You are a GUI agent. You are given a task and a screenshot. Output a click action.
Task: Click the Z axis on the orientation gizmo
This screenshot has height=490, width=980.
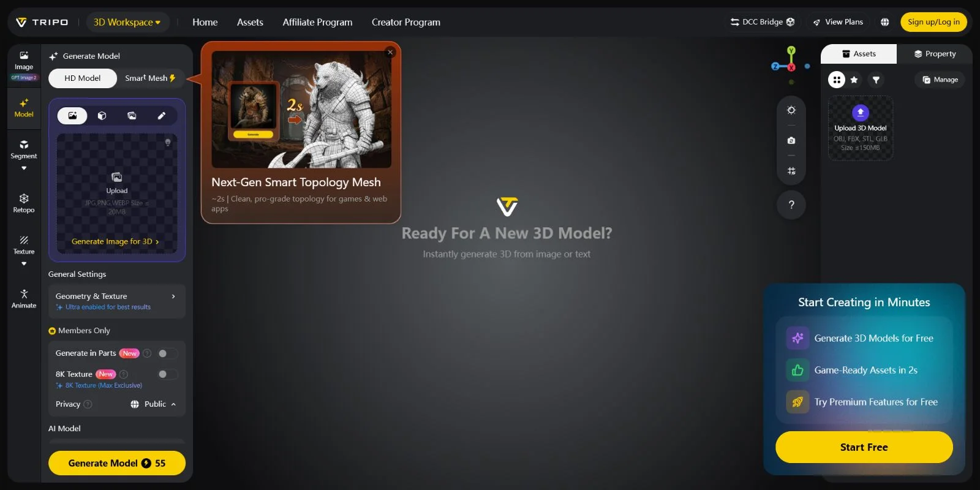pyautogui.click(x=775, y=66)
